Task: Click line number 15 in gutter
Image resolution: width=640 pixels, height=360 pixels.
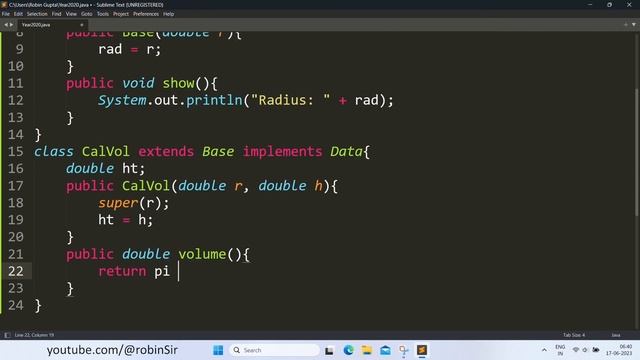Action: coord(16,151)
